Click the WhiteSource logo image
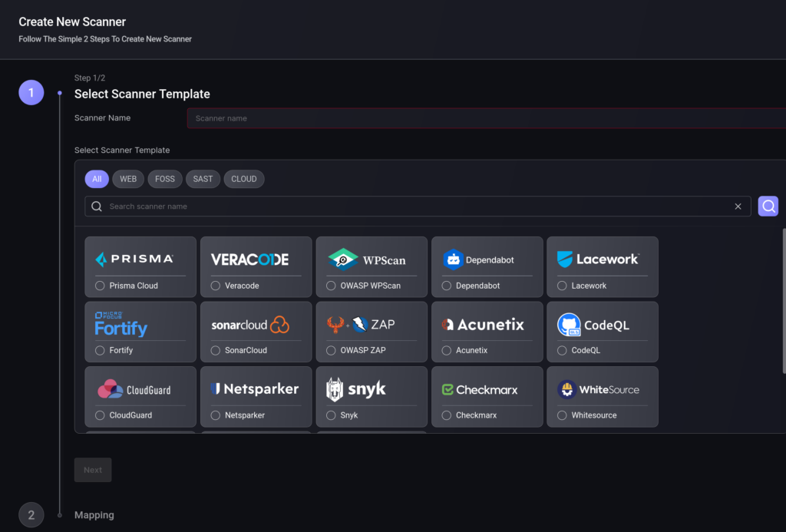This screenshot has width=786, height=532. 598,389
